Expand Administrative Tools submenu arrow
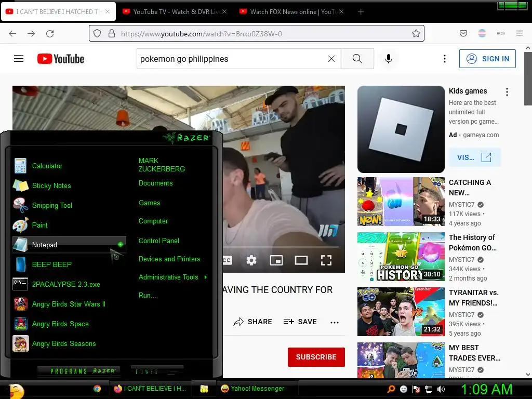 pos(206,277)
